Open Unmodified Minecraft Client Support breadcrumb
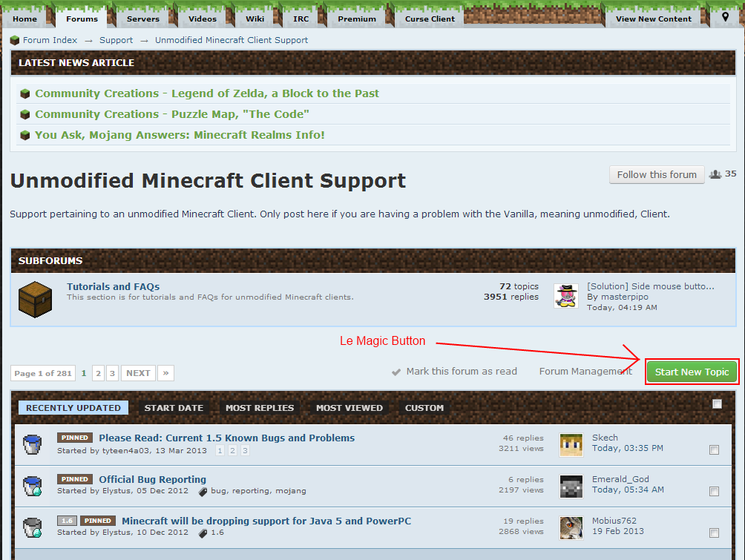 coord(232,40)
